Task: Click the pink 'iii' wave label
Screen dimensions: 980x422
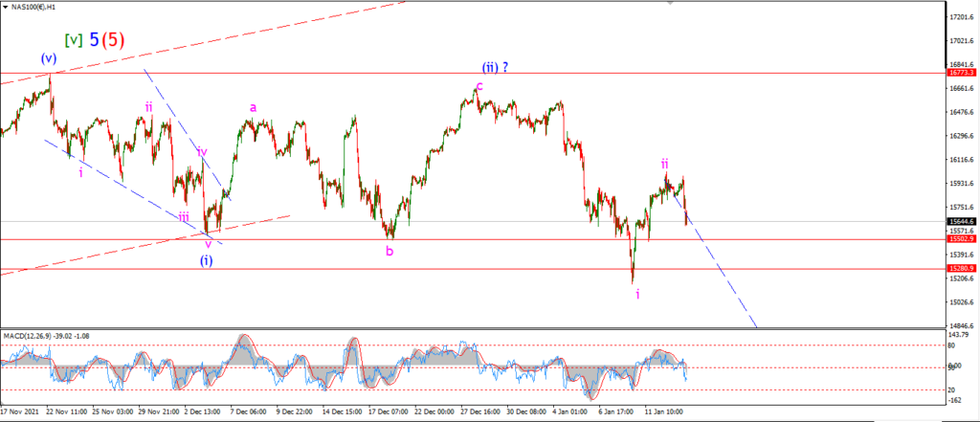Action: tap(184, 217)
